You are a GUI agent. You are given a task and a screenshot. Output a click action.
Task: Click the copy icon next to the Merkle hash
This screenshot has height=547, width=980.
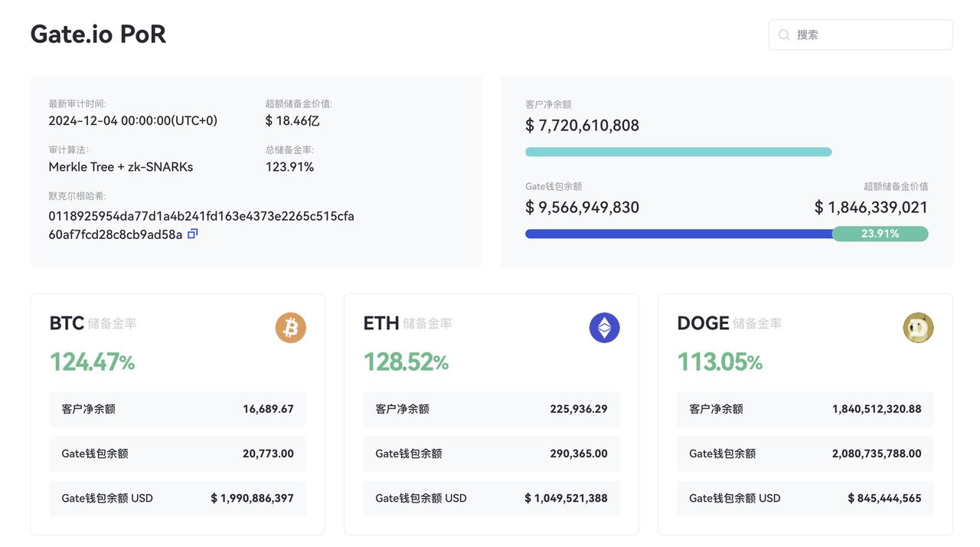pyautogui.click(x=191, y=233)
